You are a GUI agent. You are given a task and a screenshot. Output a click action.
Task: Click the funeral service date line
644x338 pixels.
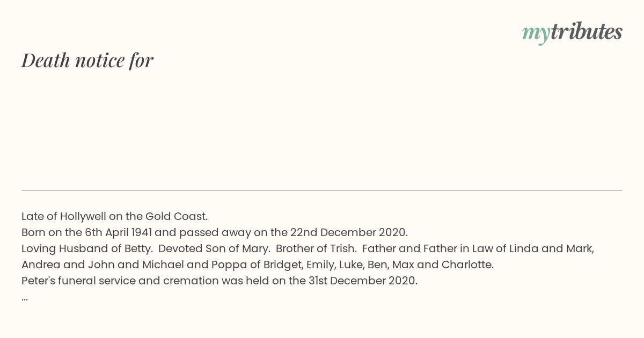[219, 281]
